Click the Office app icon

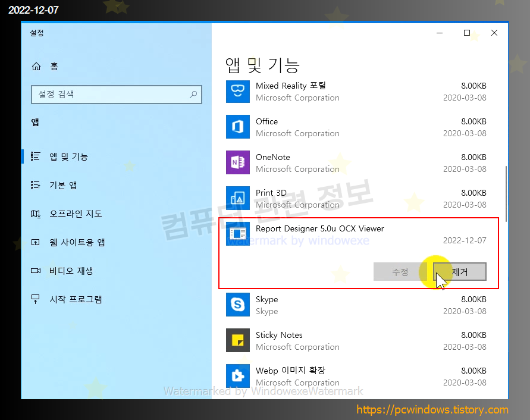coord(238,127)
